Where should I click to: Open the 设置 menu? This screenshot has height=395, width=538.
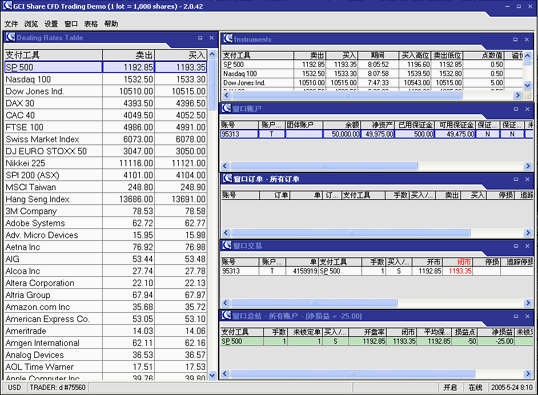click(x=51, y=24)
